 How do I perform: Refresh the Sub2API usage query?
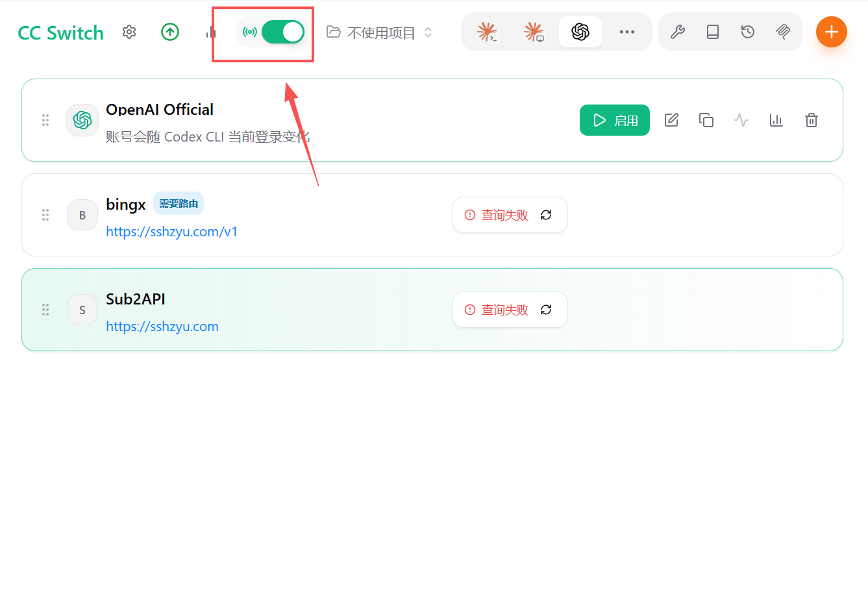coord(546,310)
